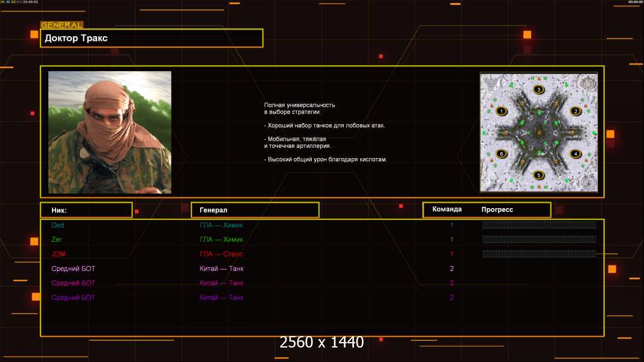Viewport: 644px width, 362px height.
Task: Click the GENERAL label tag
Action: 62,25
